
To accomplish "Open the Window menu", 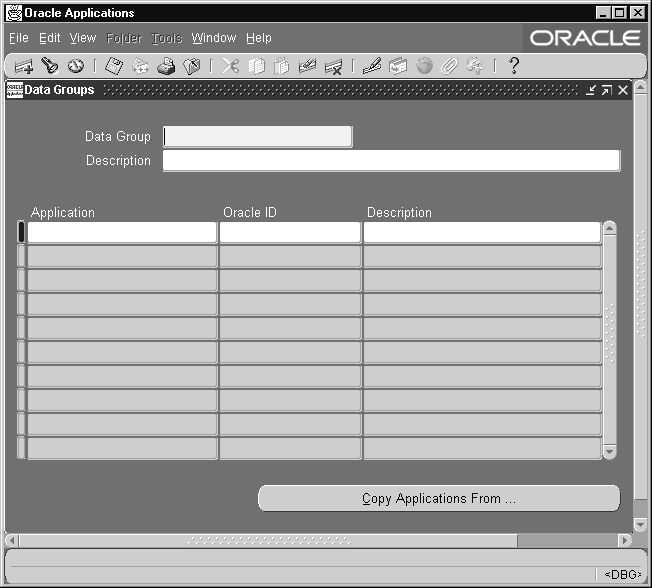I will (214, 38).
